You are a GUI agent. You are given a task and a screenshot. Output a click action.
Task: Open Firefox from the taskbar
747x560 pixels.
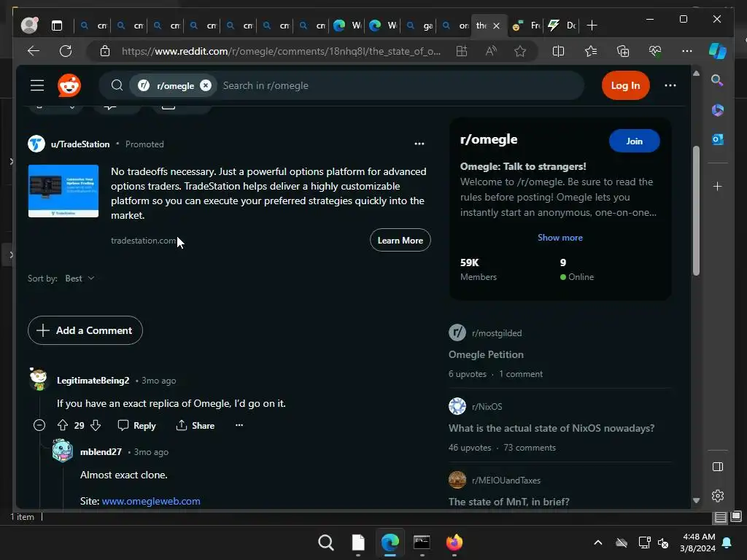[x=454, y=542]
